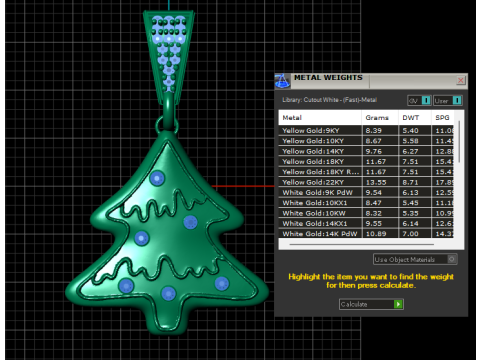Click the DWT column header

[x=415, y=117]
